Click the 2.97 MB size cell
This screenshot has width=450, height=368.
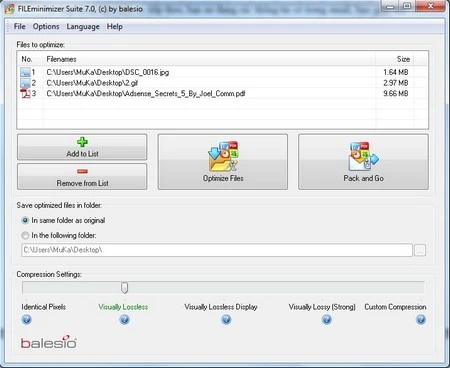[396, 83]
